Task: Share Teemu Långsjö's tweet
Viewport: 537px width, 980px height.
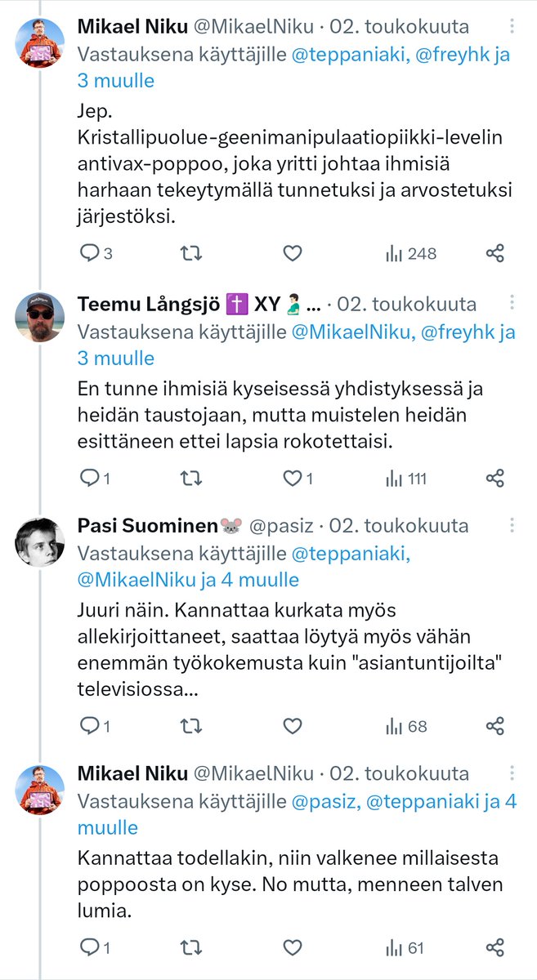Action: [x=494, y=479]
